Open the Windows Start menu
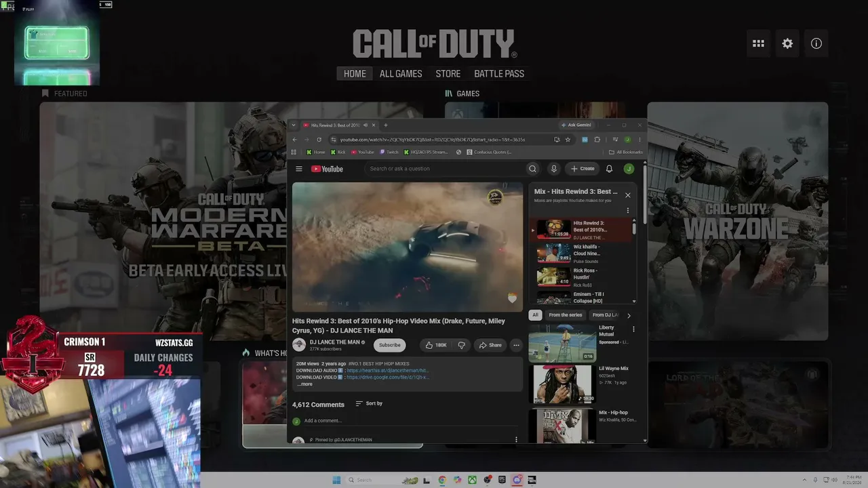Screen dimensions: 868x488 [336, 480]
